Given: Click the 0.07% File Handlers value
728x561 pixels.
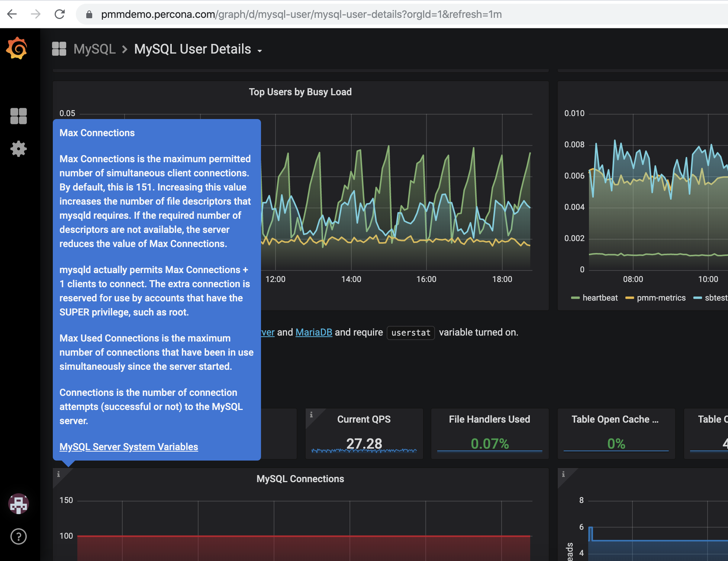Looking at the screenshot, I should pyautogui.click(x=490, y=443).
